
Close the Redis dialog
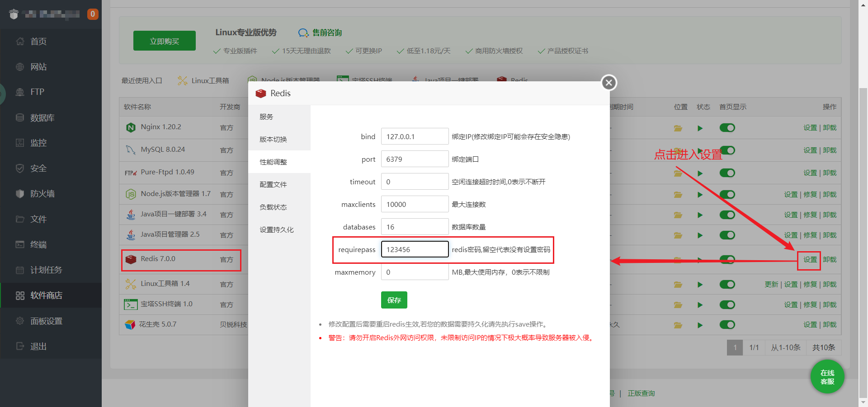click(609, 83)
